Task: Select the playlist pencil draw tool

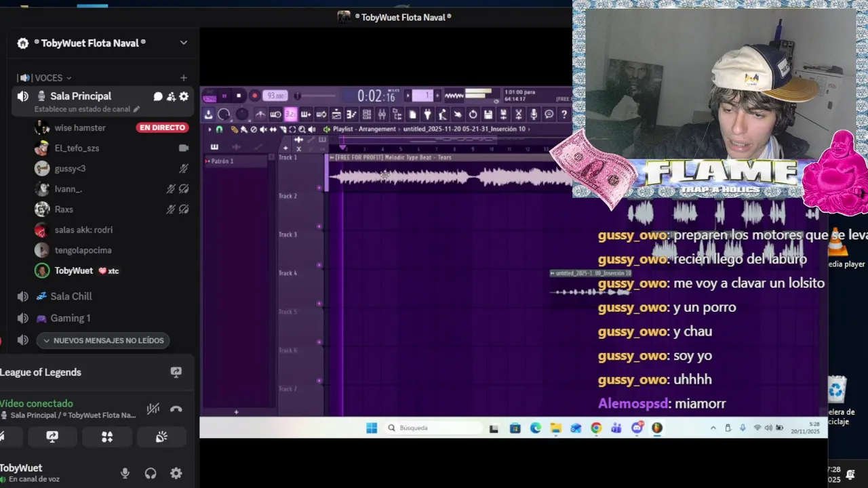Action: pos(235,129)
